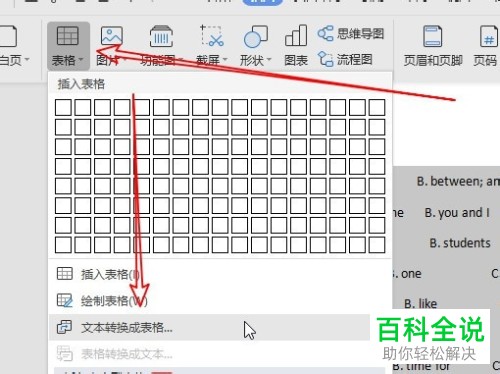Screen dimensions: 500x374
Task: Select 表格转换成文本... menu entry
Action: [x=209, y=354]
